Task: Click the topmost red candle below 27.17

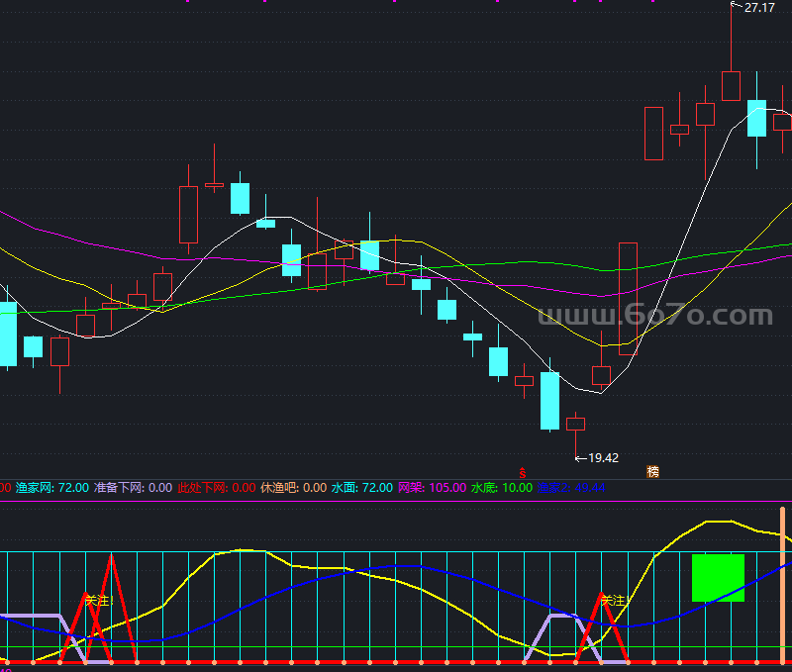Action: tap(731, 86)
